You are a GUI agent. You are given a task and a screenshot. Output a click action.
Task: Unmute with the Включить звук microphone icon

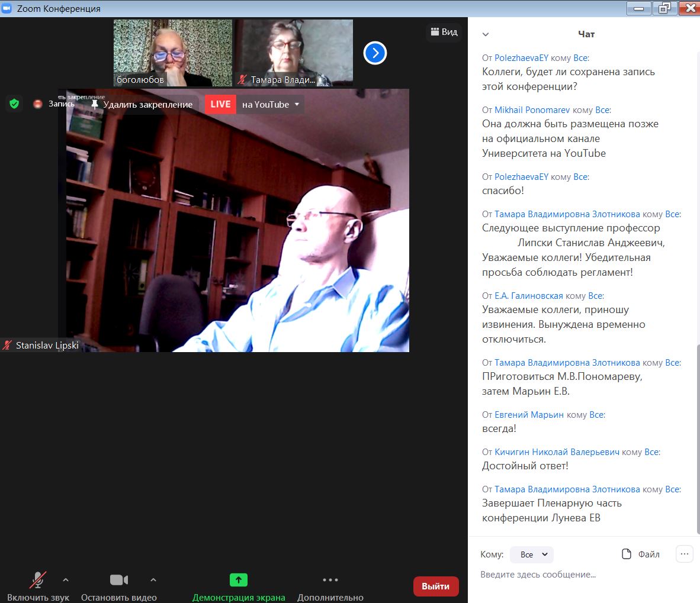pos(38,580)
